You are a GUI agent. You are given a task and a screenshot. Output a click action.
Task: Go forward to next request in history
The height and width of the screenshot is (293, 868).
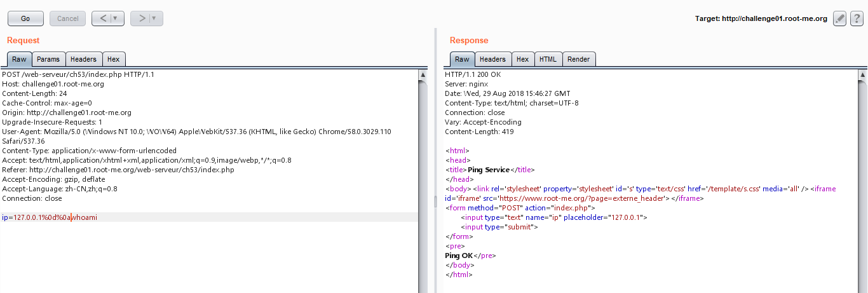[x=142, y=18]
